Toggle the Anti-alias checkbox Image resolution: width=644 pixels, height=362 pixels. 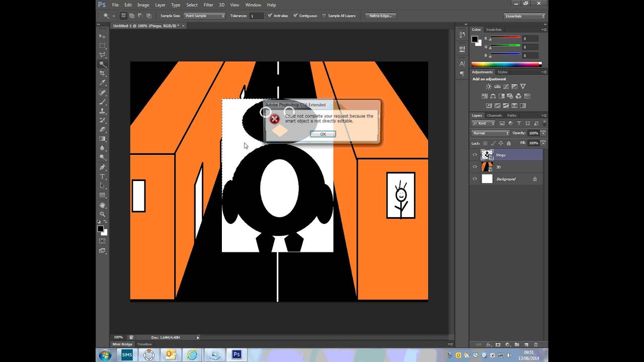click(270, 16)
